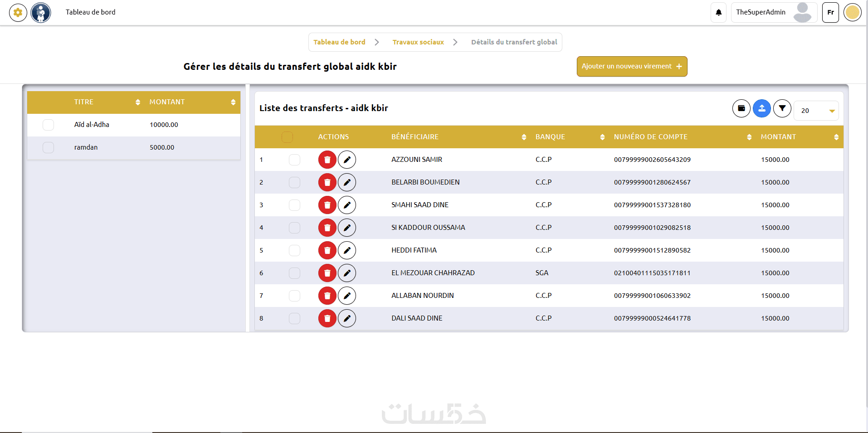Select the HEDDI FATIMA row checkbox

coord(295,250)
